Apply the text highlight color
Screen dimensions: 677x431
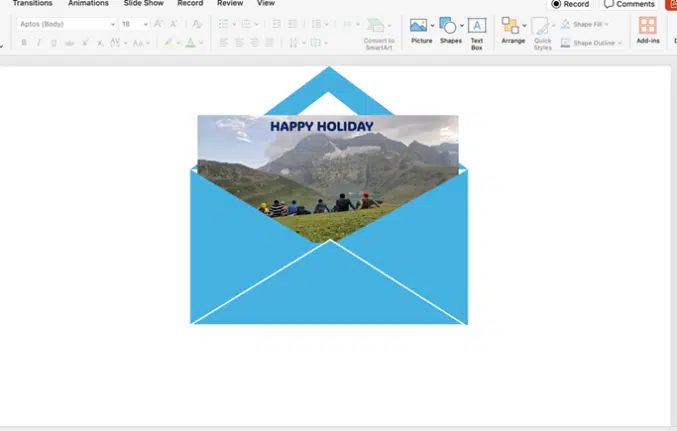168,42
